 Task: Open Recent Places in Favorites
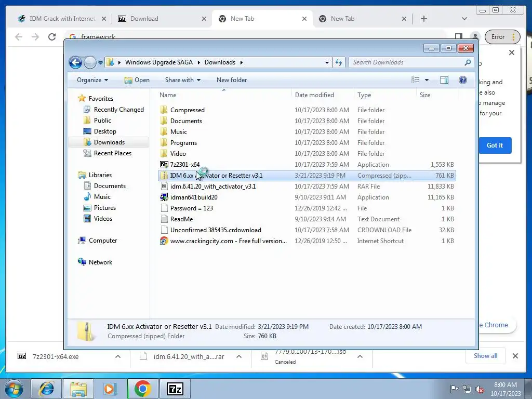point(112,153)
